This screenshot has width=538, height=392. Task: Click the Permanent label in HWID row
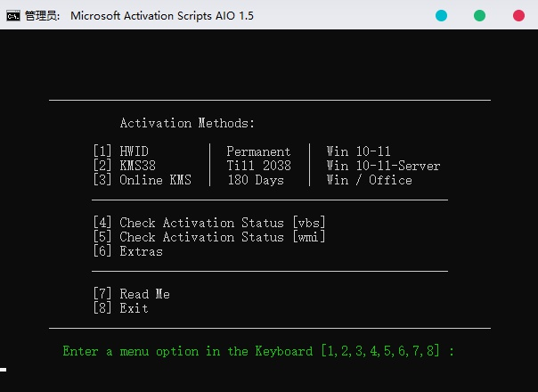pyautogui.click(x=258, y=151)
